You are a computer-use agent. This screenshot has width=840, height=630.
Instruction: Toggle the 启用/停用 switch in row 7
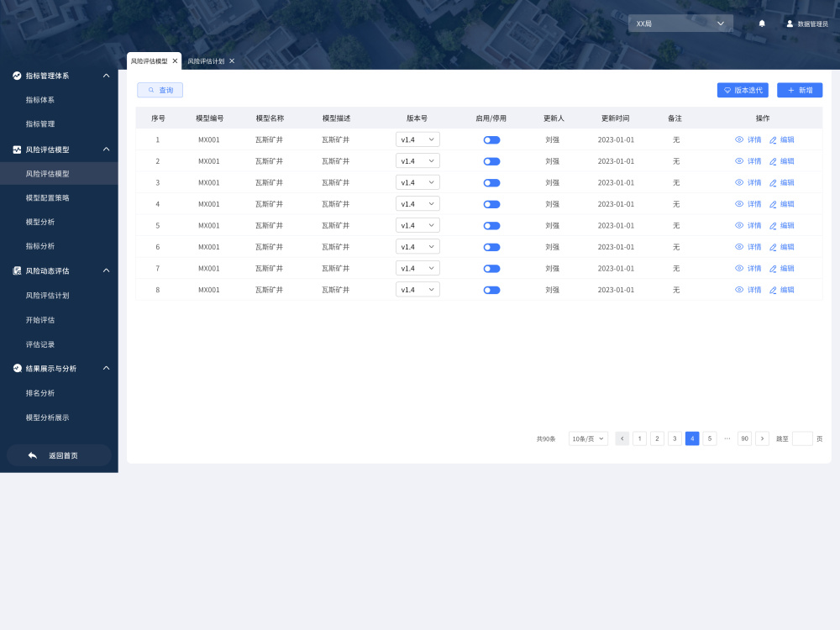[491, 269]
